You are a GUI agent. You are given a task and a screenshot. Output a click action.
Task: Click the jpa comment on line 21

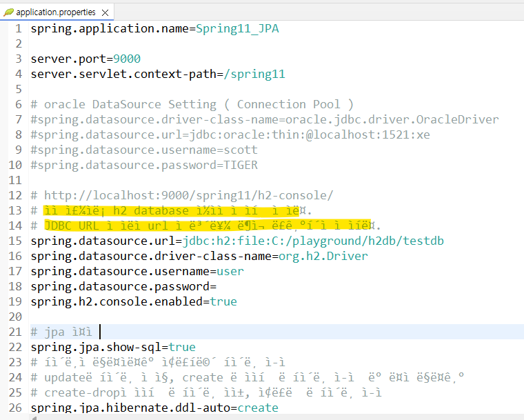tap(61, 332)
